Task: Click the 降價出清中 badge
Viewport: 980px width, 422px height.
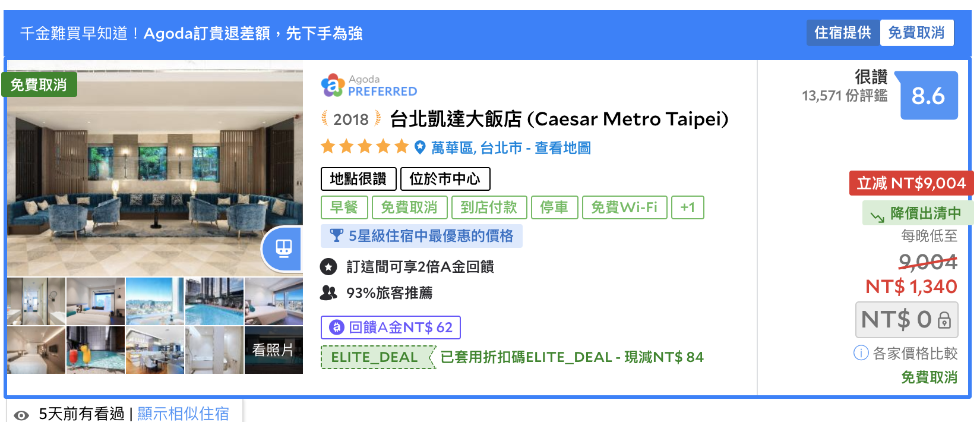Action: 918,213
